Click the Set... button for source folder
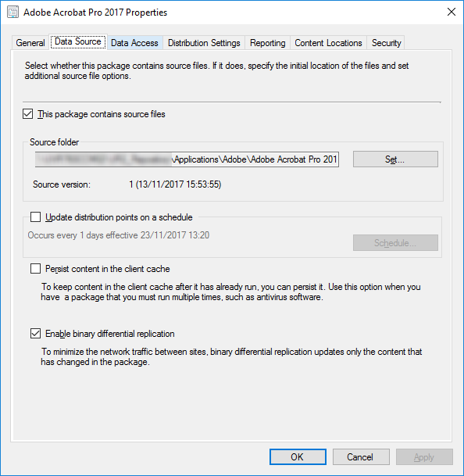This screenshot has width=464, height=476. [x=395, y=159]
